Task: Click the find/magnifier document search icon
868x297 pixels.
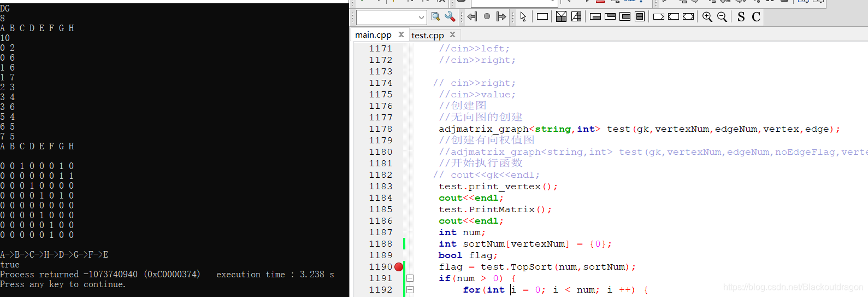Action: [435, 17]
